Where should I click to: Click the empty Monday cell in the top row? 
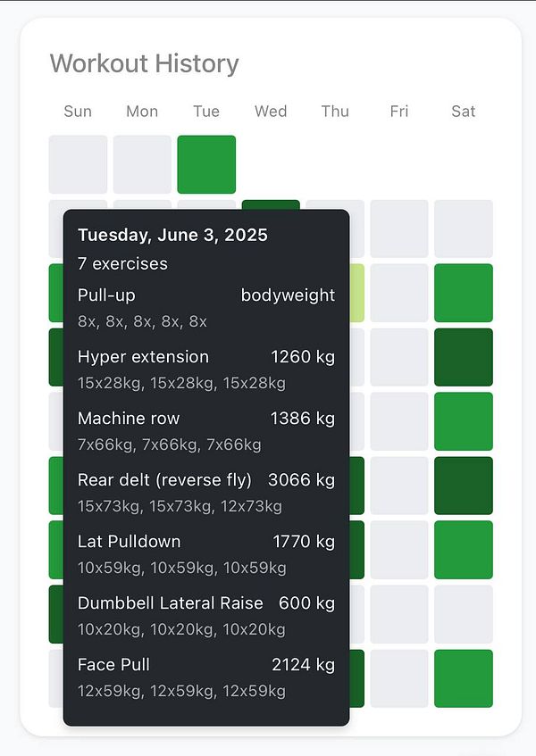[x=142, y=164]
